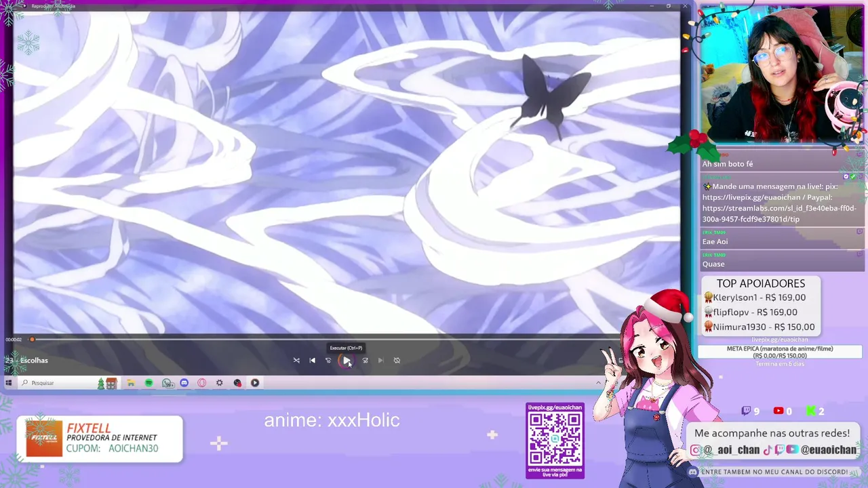This screenshot has width=868, height=488.
Task: Go to the previous track
Action: point(312,361)
